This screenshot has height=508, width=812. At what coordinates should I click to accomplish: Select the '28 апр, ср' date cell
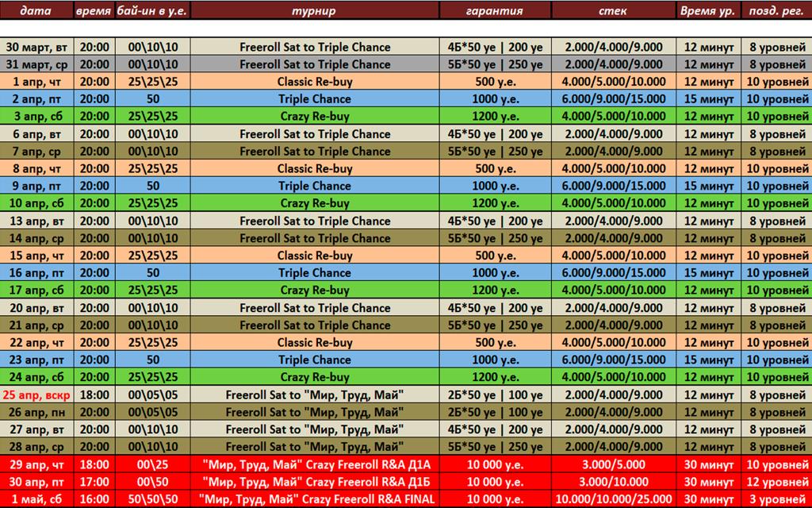(x=36, y=447)
